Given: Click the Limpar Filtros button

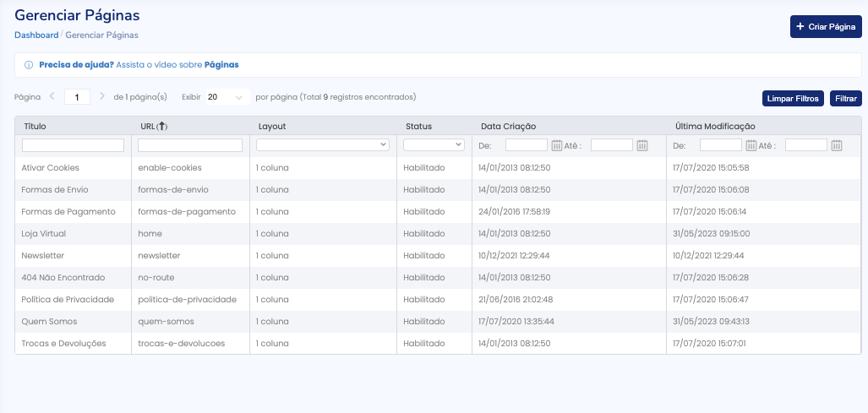Looking at the screenshot, I should click(792, 99).
